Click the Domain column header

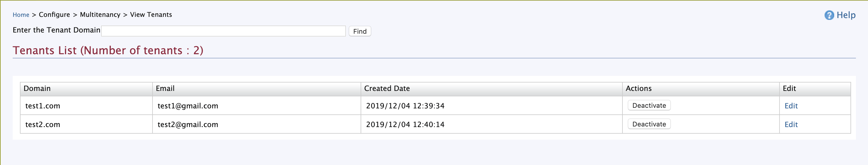coord(37,89)
